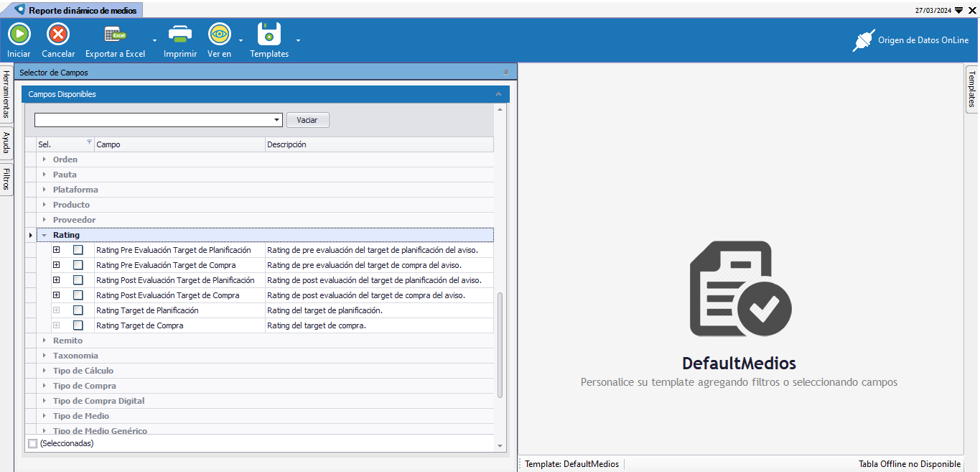Click the filter icon in Sel. column header
This screenshot has width=980, height=472.
coord(89,142)
